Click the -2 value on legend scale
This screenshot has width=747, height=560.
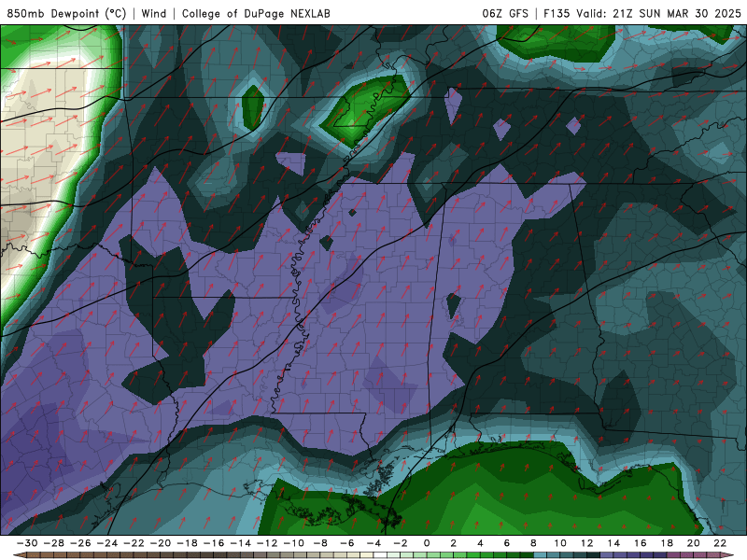(401, 543)
